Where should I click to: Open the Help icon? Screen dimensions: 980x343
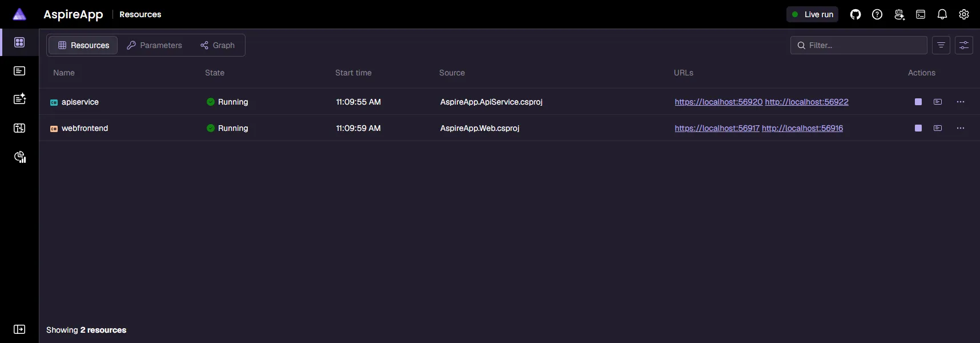pyautogui.click(x=877, y=14)
